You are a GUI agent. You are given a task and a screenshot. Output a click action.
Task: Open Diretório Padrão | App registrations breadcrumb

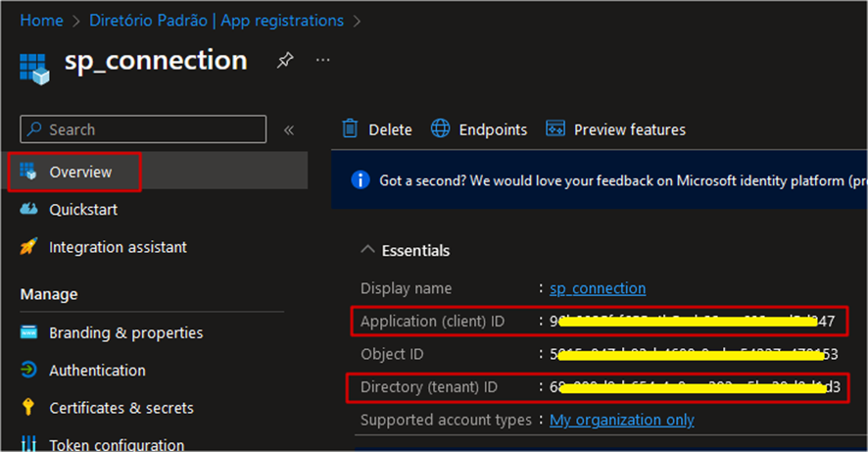coord(217,21)
